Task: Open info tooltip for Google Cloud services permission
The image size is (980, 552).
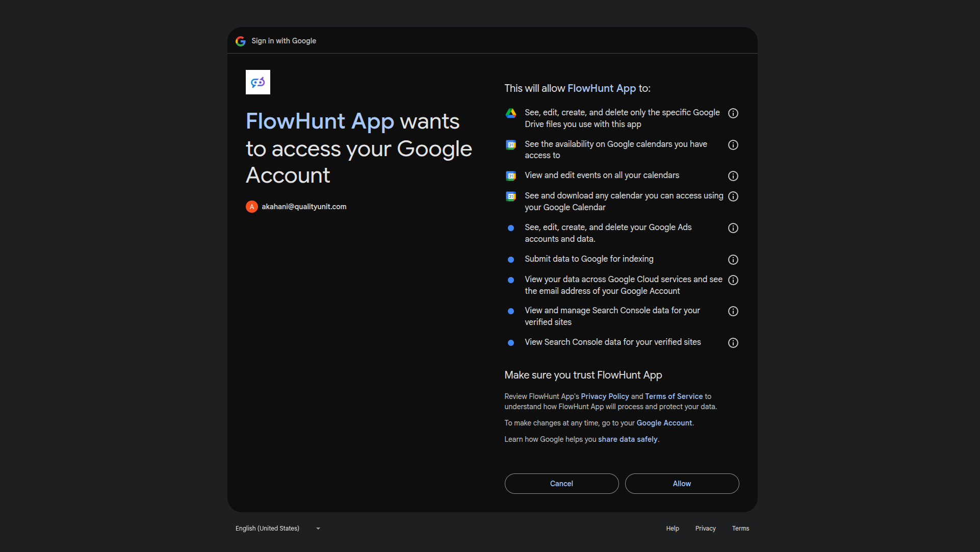Action: click(733, 280)
